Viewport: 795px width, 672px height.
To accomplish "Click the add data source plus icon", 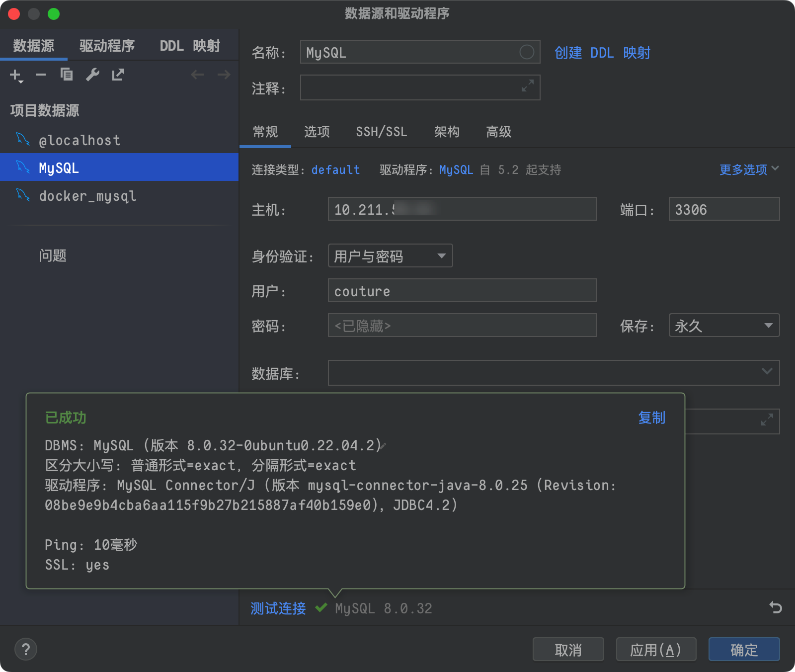I will (16, 75).
